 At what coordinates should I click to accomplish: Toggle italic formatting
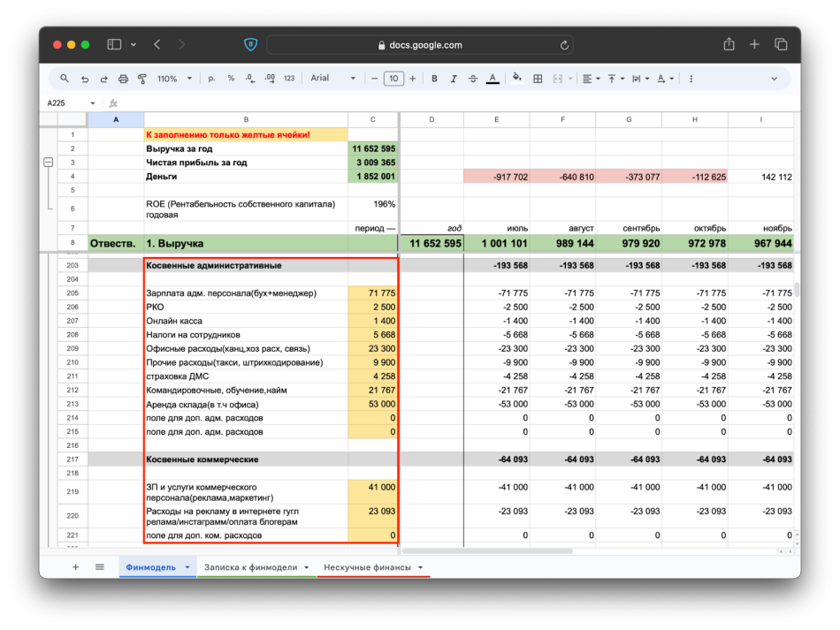coord(454,79)
